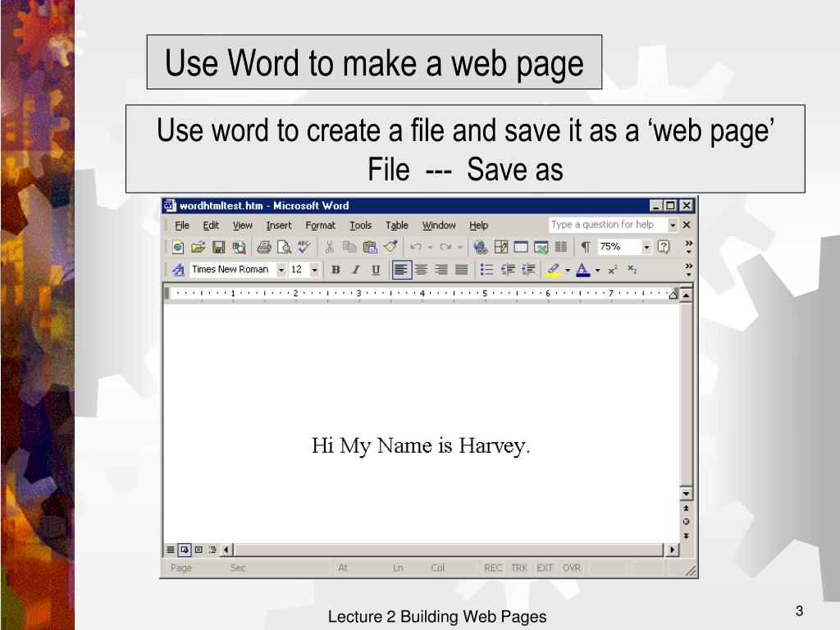This screenshot has width=840, height=630.
Task: Click the horizontal scrollbar right arrow
Action: click(x=672, y=550)
